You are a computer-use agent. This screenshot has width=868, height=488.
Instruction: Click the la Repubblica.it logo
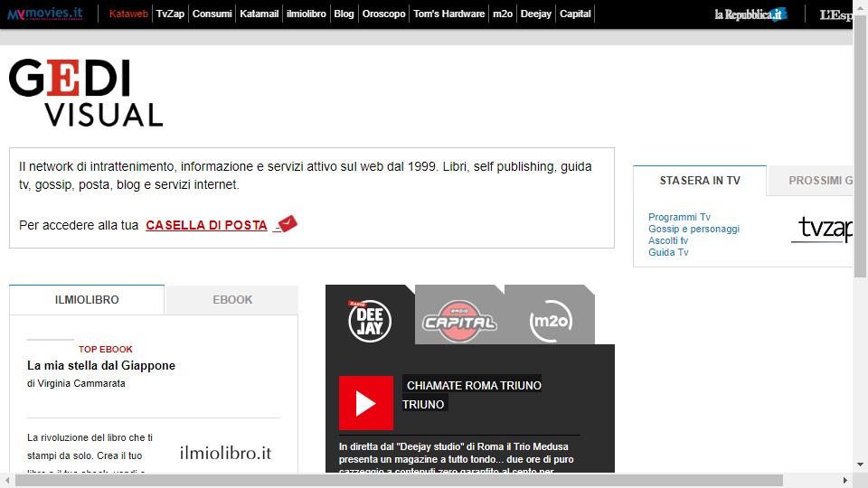(750, 14)
